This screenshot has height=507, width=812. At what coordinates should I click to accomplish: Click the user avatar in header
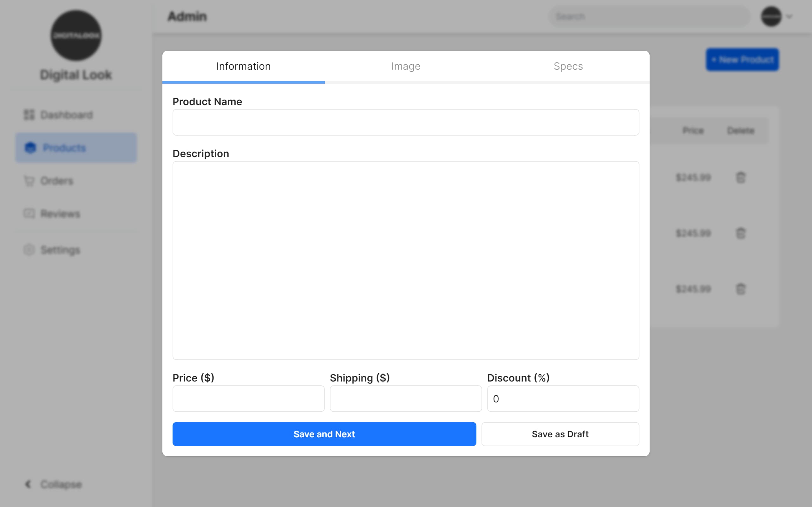771,16
